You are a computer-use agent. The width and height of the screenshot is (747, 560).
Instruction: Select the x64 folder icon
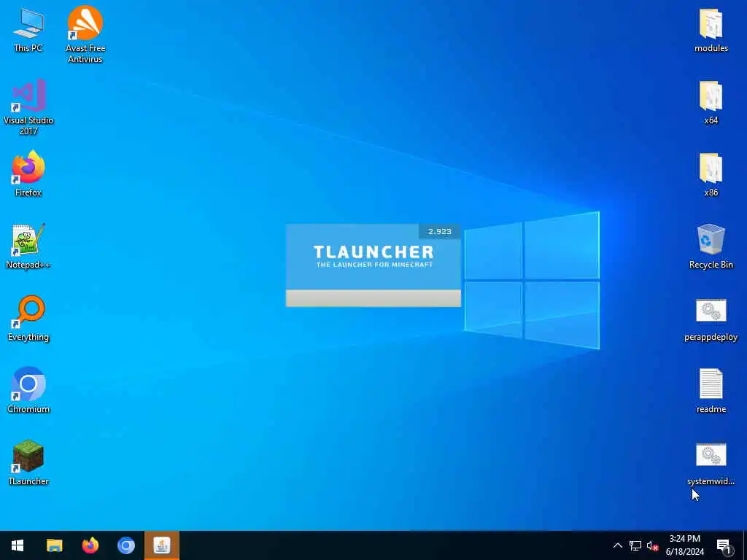click(x=711, y=102)
